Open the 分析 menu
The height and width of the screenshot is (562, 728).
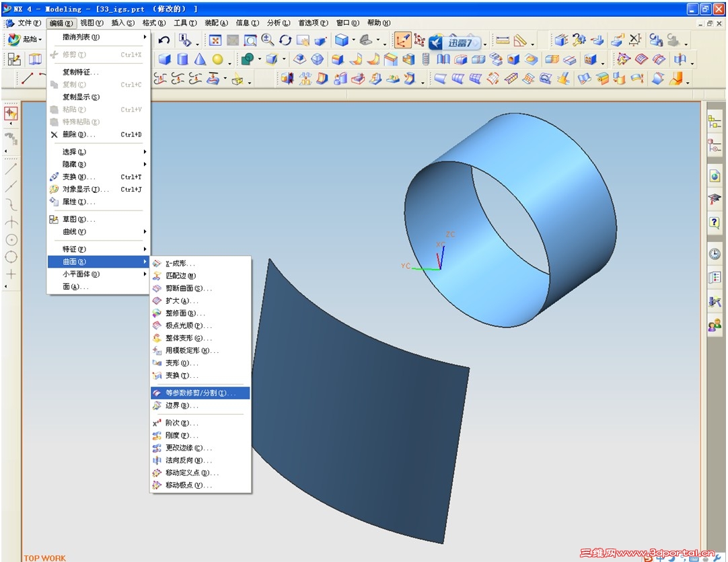[x=278, y=23]
